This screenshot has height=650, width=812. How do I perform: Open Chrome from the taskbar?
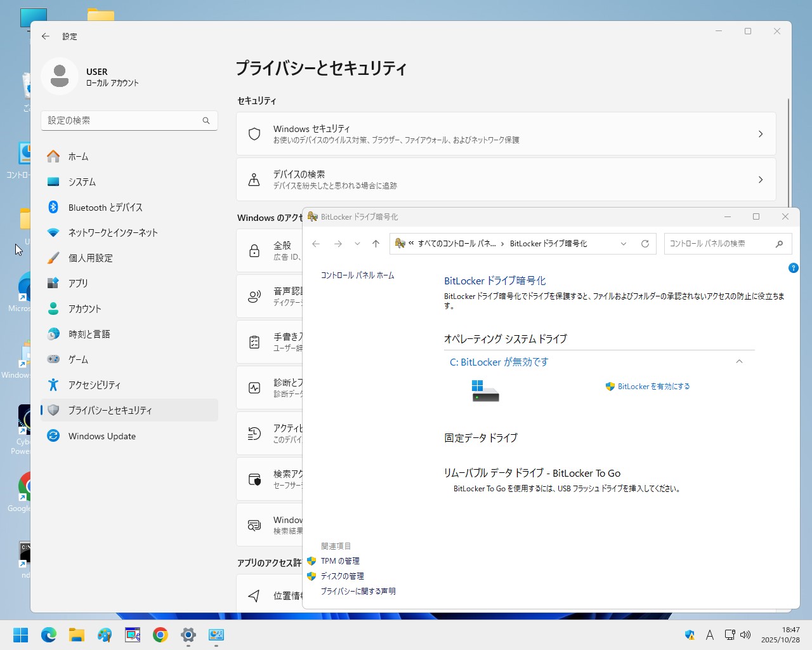(x=160, y=635)
